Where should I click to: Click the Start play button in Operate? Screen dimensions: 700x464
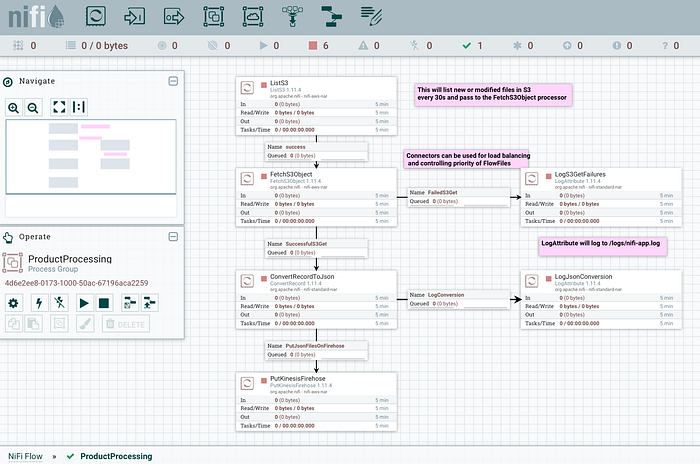[83, 303]
